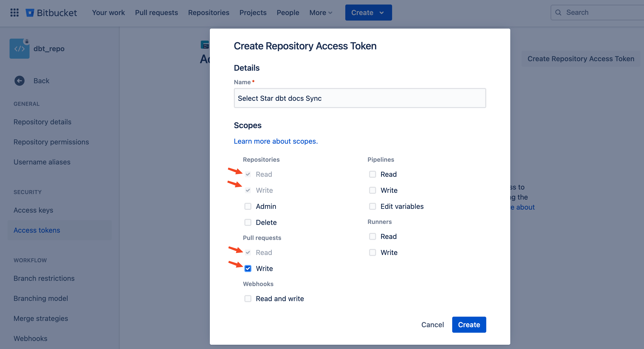Check the Repositories Delete checkbox
The height and width of the screenshot is (349, 644).
pos(248,222)
